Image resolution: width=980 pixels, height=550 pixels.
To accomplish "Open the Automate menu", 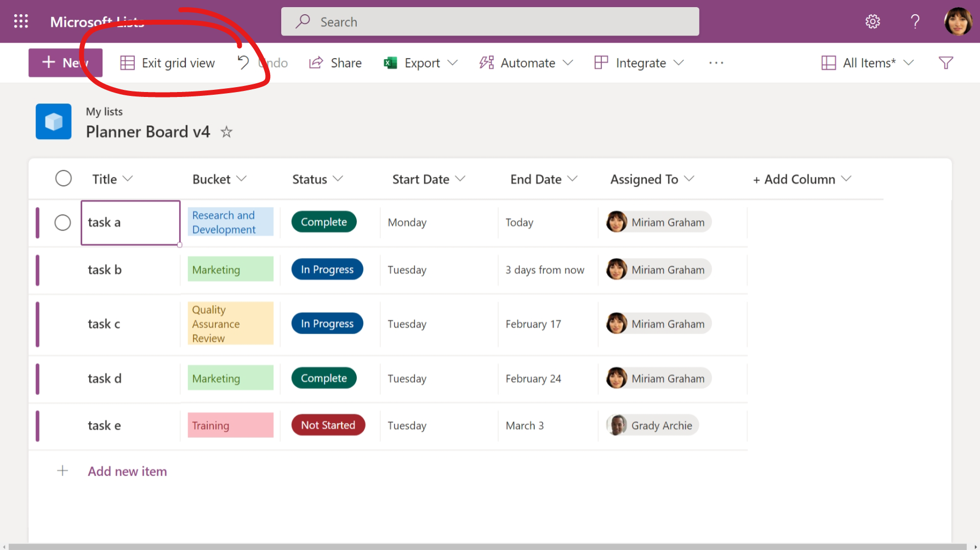I will (526, 63).
